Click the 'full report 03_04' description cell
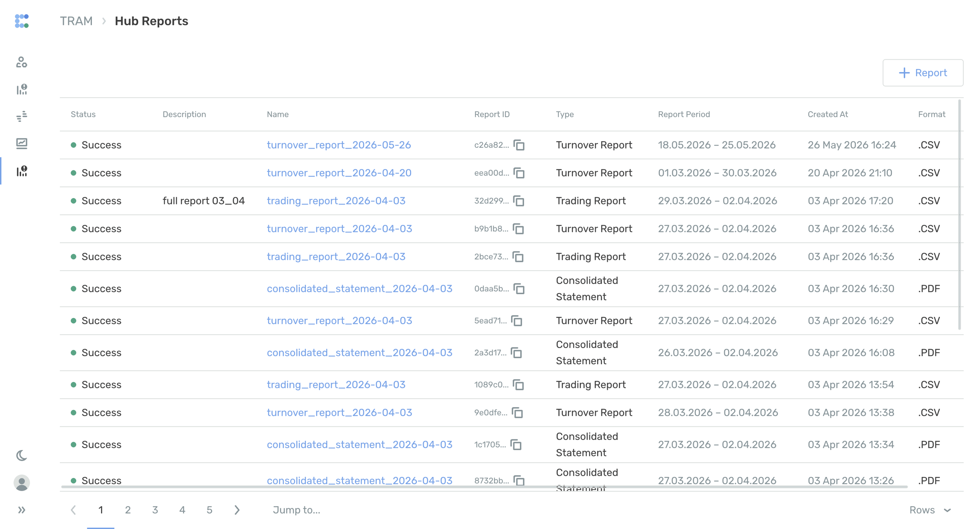Image resolution: width=980 pixels, height=529 pixels. (x=204, y=201)
